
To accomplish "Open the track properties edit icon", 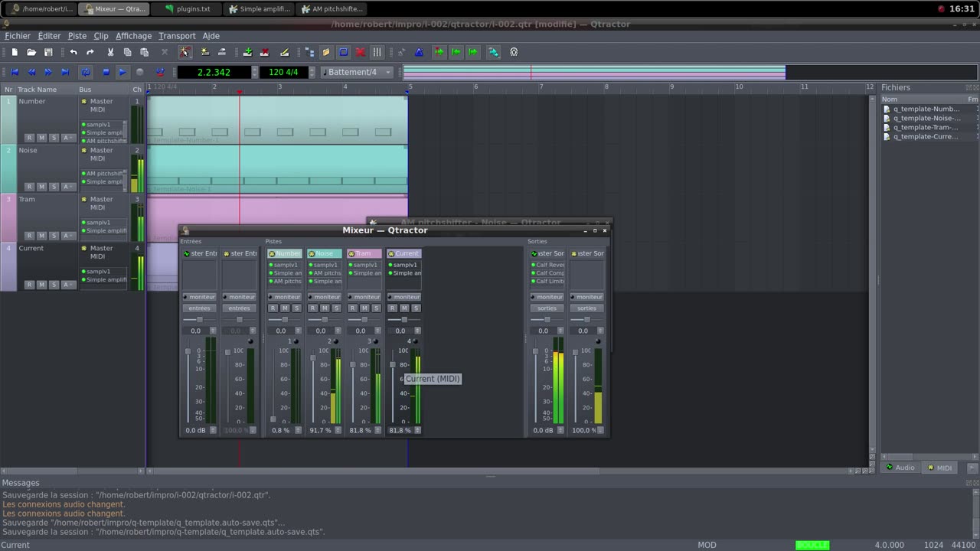I will pos(284,52).
